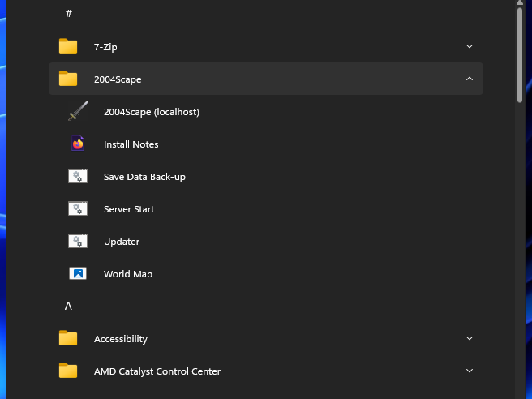Viewport: 532px width, 399px height.
Task: Click the Firefox icon beside Install Notes
Action: [78, 144]
